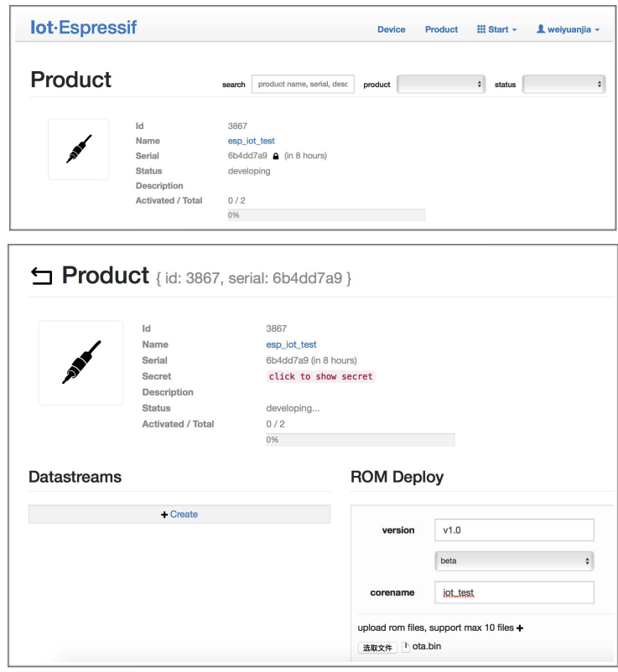Reveal secret via click to show secret
The width and height of the screenshot is (618, 672).
point(320,376)
